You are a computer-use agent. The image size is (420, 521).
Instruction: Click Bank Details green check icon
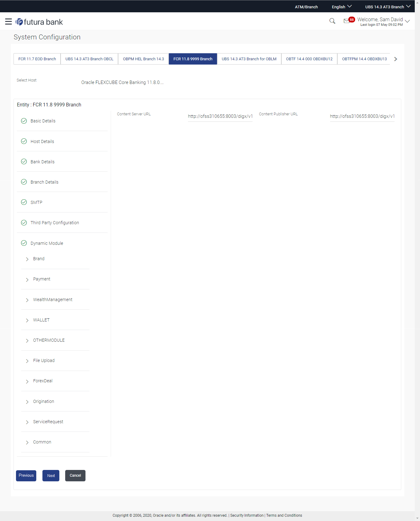[24, 161]
